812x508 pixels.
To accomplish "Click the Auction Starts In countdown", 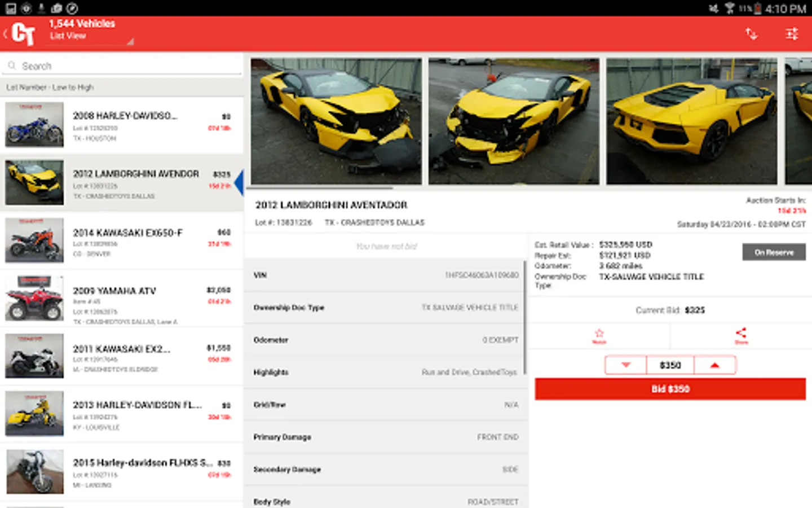I will (791, 211).
